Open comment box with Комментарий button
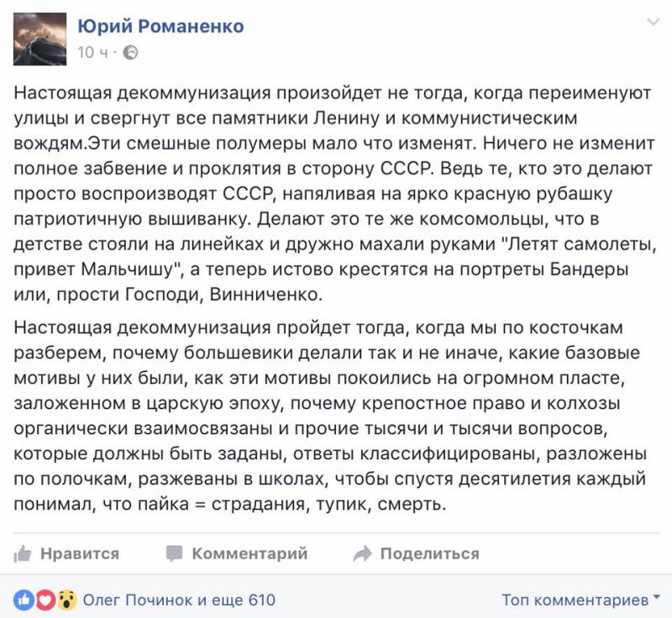The height and width of the screenshot is (618, 672). [x=237, y=553]
